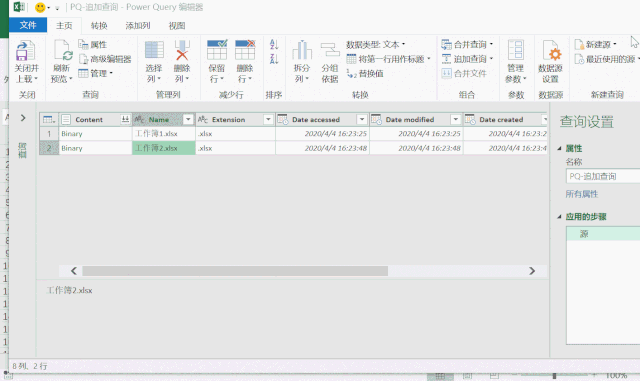The width and height of the screenshot is (640, 381).
Task: Click the 删除列 remove columns icon
Action: click(182, 50)
